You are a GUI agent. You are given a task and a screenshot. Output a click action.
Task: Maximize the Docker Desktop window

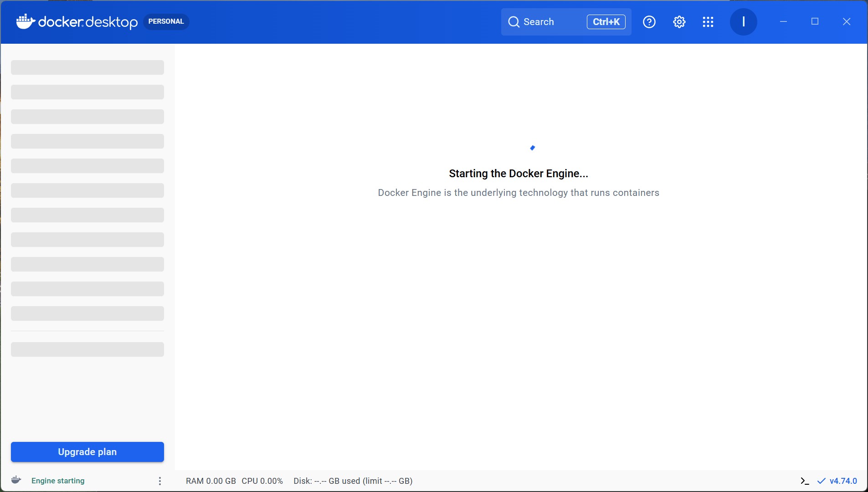tap(815, 21)
